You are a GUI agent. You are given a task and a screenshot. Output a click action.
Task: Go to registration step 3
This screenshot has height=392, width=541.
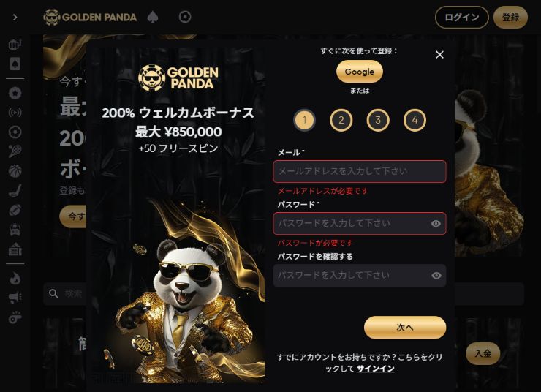[378, 120]
